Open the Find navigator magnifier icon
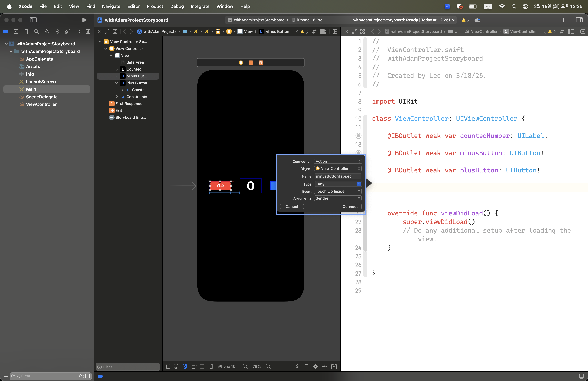Image resolution: width=588 pixels, height=381 pixels. tap(36, 31)
